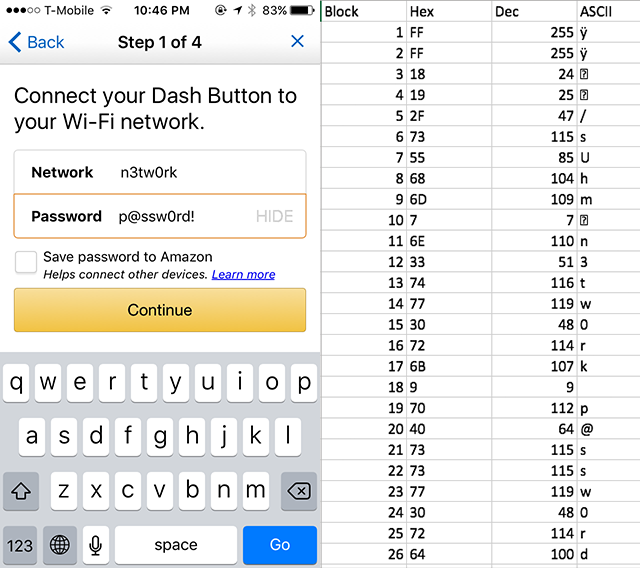The image size is (640, 568).
Task: Select ASCII cell @ in block 20
Action: [x=609, y=429]
